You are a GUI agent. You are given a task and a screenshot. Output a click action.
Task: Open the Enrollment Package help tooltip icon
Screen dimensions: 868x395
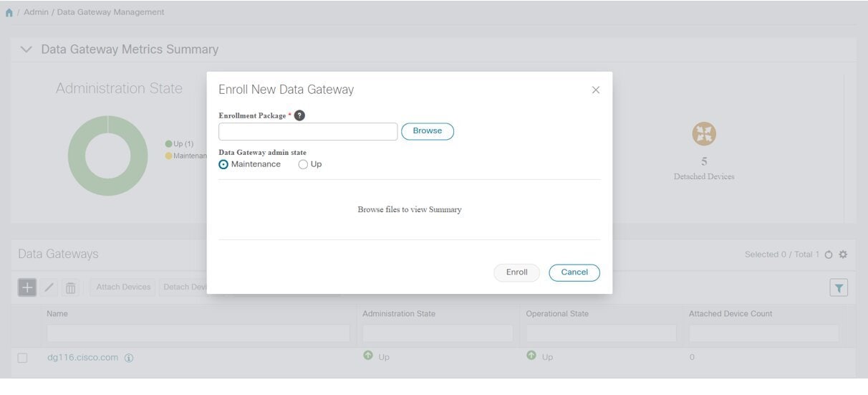point(299,115)
